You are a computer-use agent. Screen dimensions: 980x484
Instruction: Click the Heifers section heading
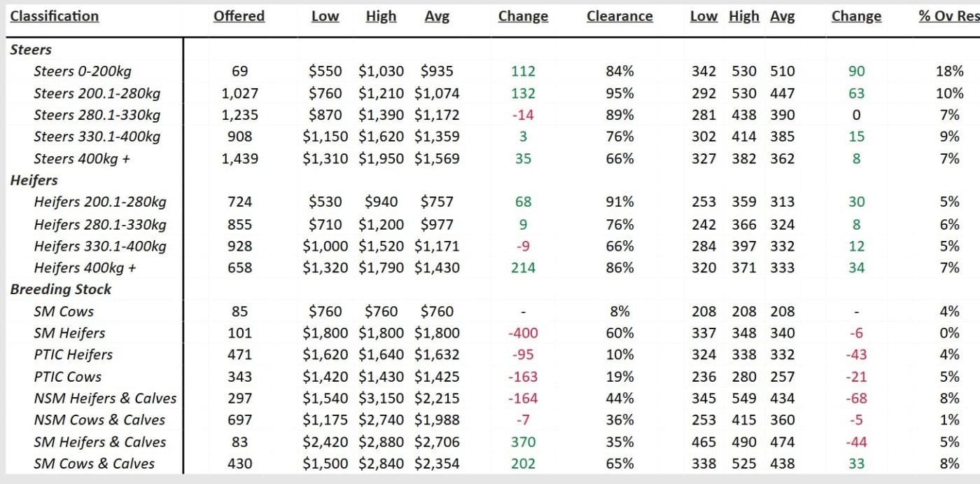34,180
